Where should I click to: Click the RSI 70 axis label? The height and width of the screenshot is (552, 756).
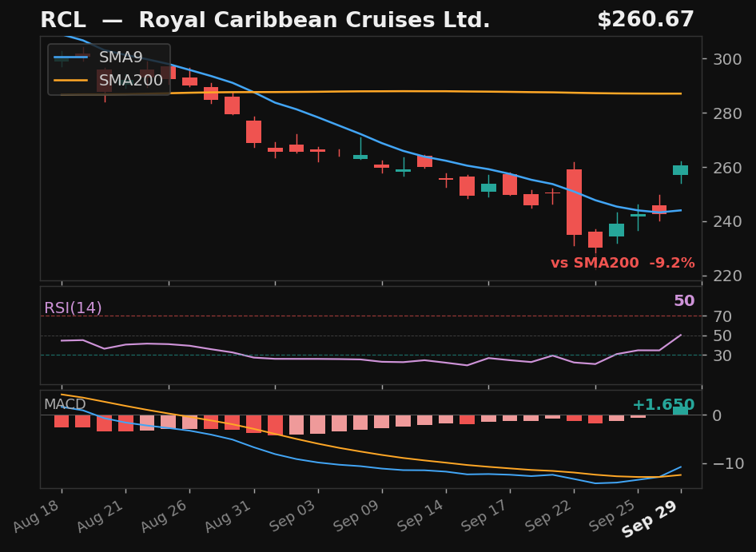tap(722, 316)
